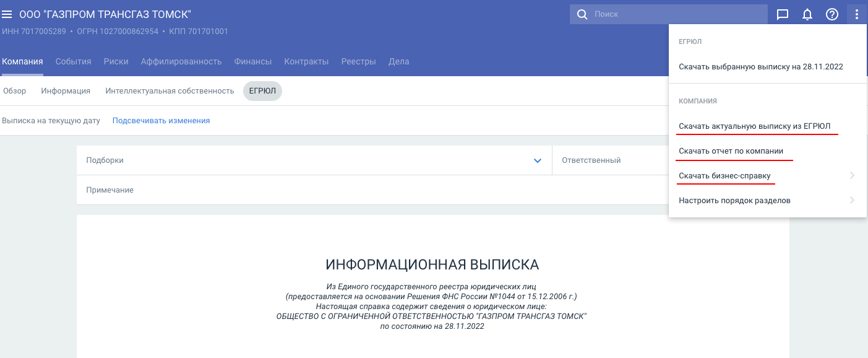The image size is (868, 358).
Task: Choose Скачать актуальную выписку из ЕГРЮЛ
Action: 768,126
